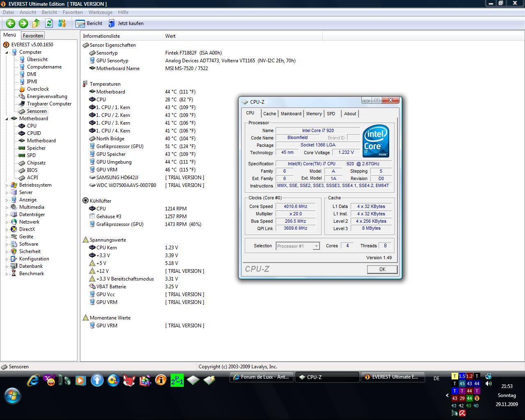Screen dimensions: 525x420
Task: Open the Chipsatz tree item
Action: click(x=36, y=163)
